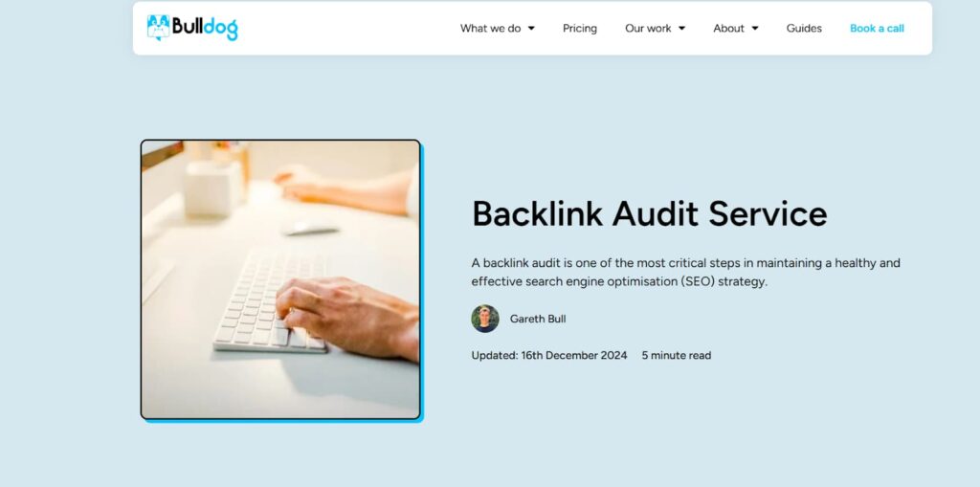Click the Updated 16th December 2024 date

coord(548,355)
